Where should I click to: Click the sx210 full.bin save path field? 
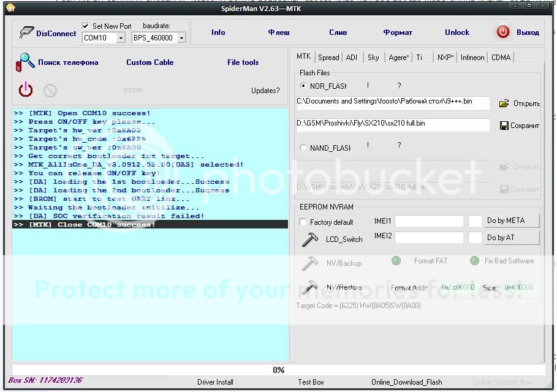click(393, 124)
